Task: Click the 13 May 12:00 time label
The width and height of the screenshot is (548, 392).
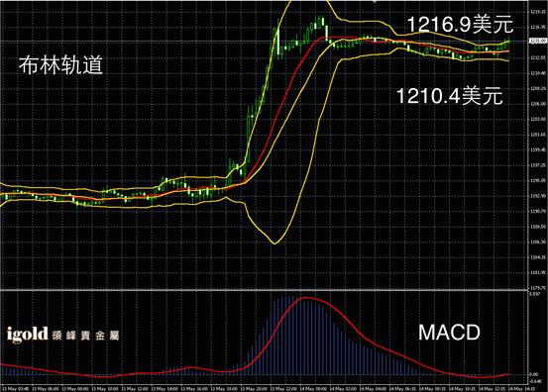Action: pos(135,388)
